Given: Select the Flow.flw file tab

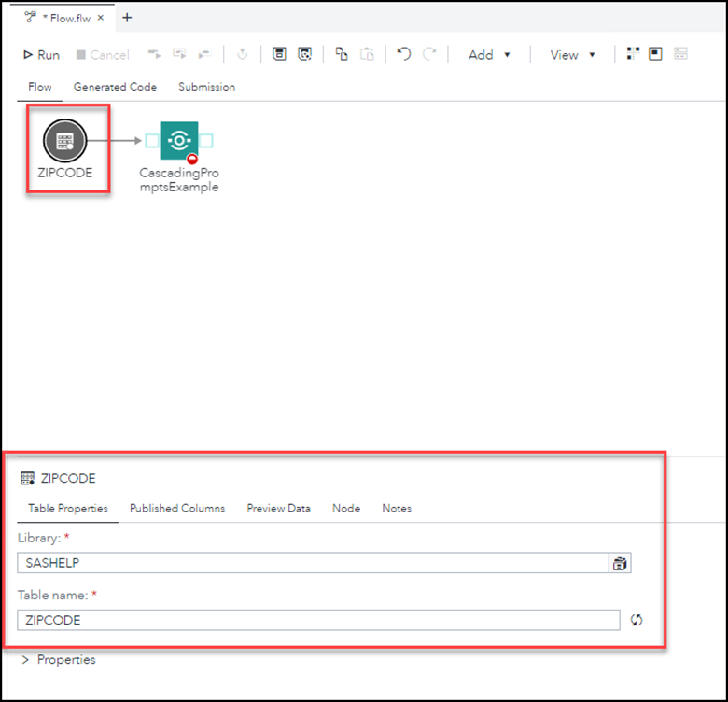Looking at the screenshot, I should (66, 18).
